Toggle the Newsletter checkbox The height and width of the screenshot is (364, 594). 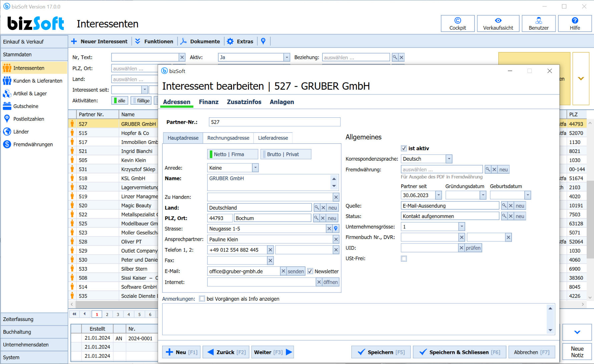tap(310, 271)
